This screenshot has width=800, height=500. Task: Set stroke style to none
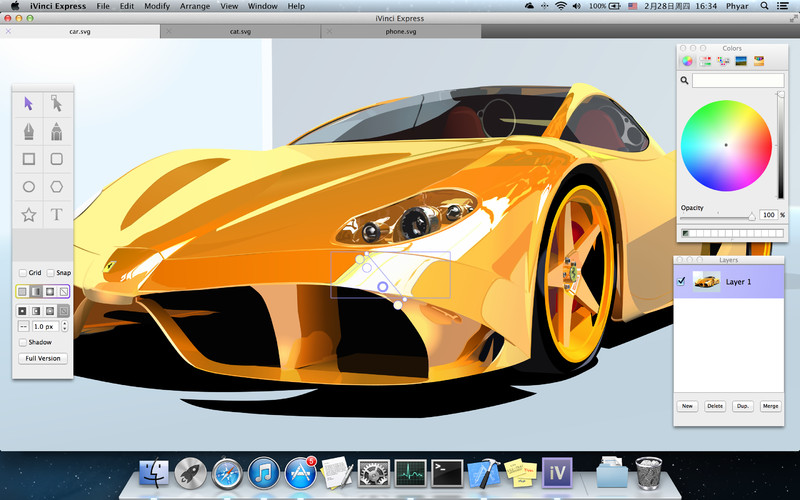tap(63, 311)
